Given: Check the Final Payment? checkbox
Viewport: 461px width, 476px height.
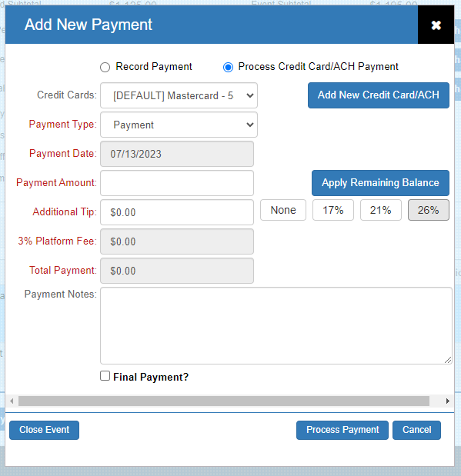Looking at the screenshot, I should tap(105, 376).
